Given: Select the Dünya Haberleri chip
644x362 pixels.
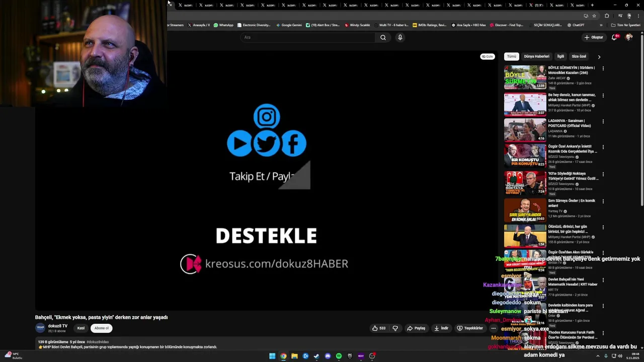Looking at the screenshot, I should pos(536,56).
